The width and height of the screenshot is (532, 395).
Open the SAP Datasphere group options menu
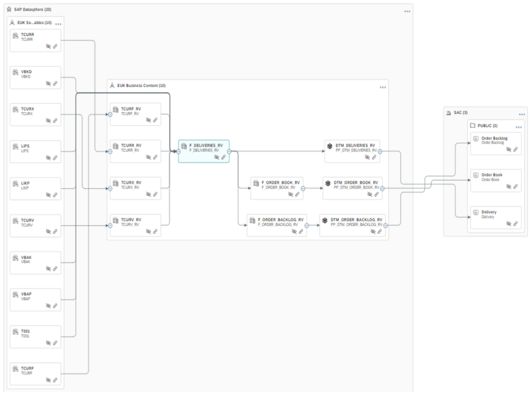click(407, 11)
